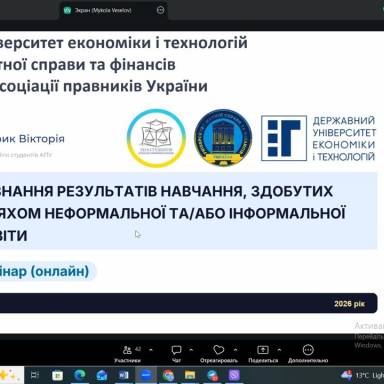Viewport: 384px width, 384px height.
Task: Click the Zoom app icon in the taskbar
Action: (146, 376)
